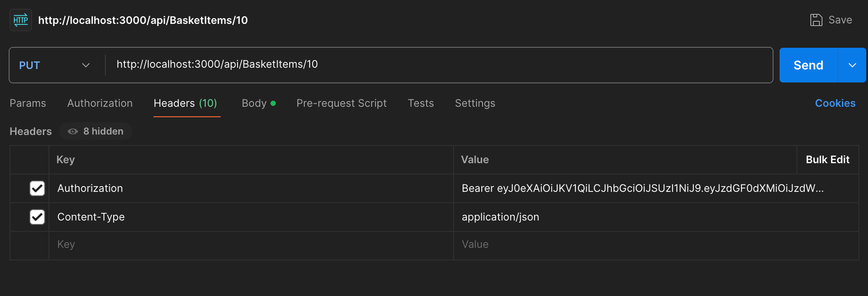Viewport: 868px width, 296px height.
Task: Click the request URL input field
Action: coord(439,65)
